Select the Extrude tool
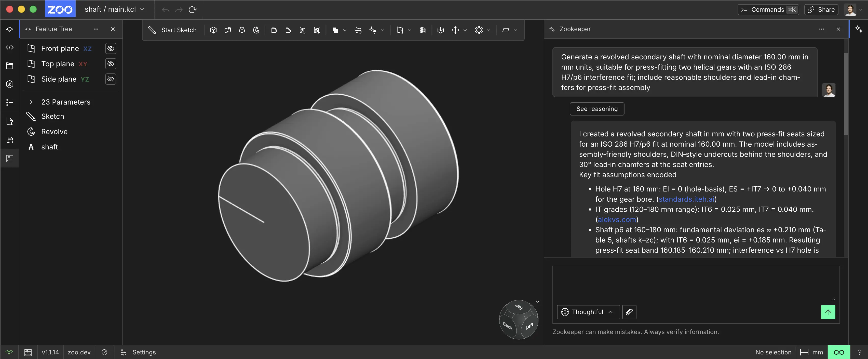Image resolution: width=868 pixels, height=359 pixels. coord(213,30)
